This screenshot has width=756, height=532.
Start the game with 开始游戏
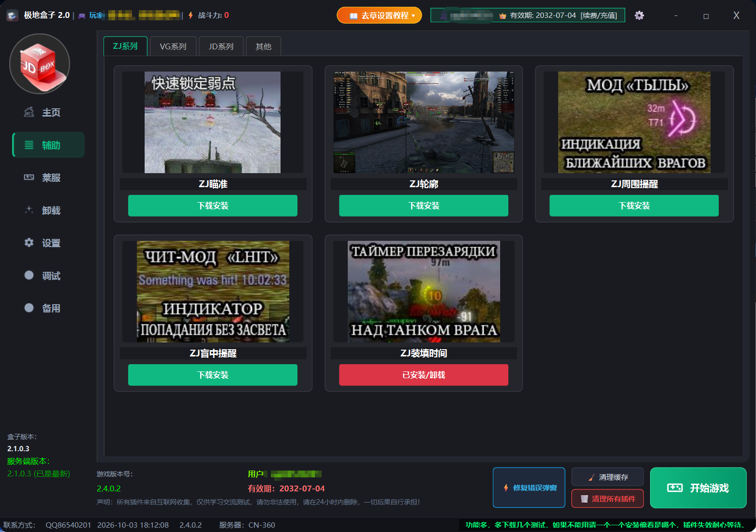(698, 488)
